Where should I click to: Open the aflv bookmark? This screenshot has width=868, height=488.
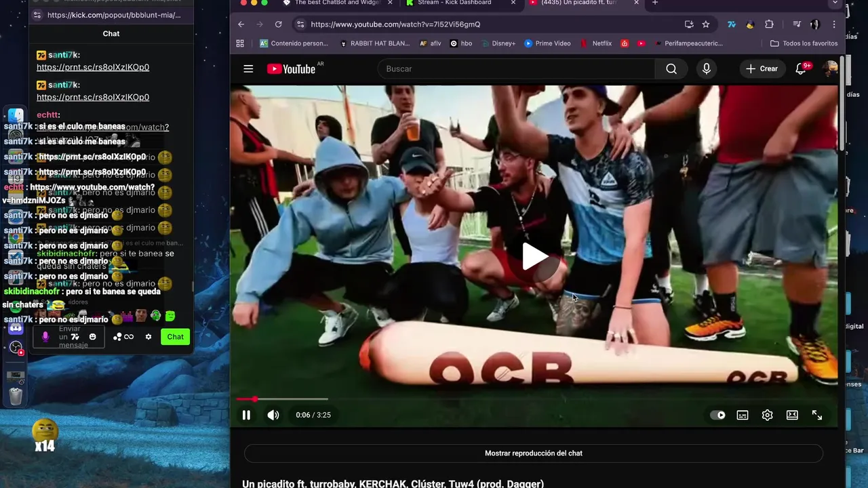point(430,43)
